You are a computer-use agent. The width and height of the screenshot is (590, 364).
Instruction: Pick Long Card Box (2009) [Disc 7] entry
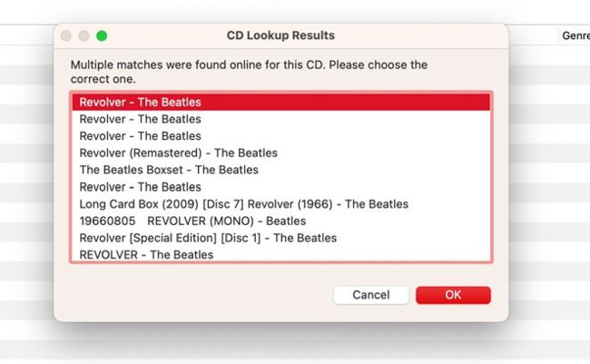click(x=243, y=203)
